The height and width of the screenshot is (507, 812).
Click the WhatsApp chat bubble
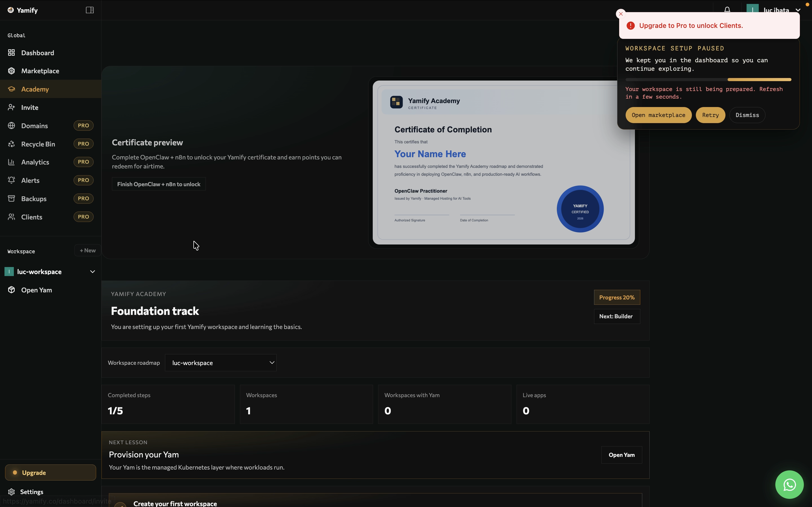click(789, 484)
